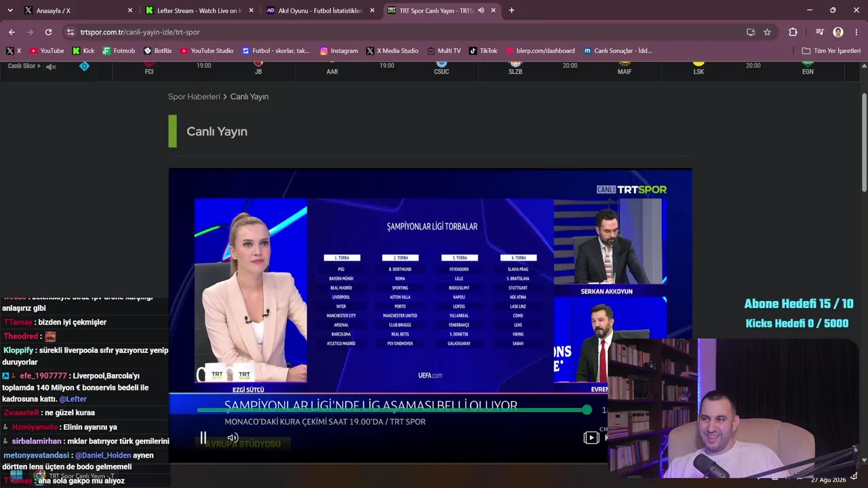Open the tab search dropdown chevron

click(9, 10)
